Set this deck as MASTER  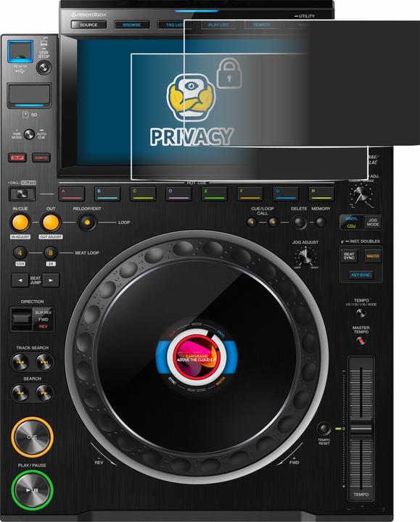[373, 256]
